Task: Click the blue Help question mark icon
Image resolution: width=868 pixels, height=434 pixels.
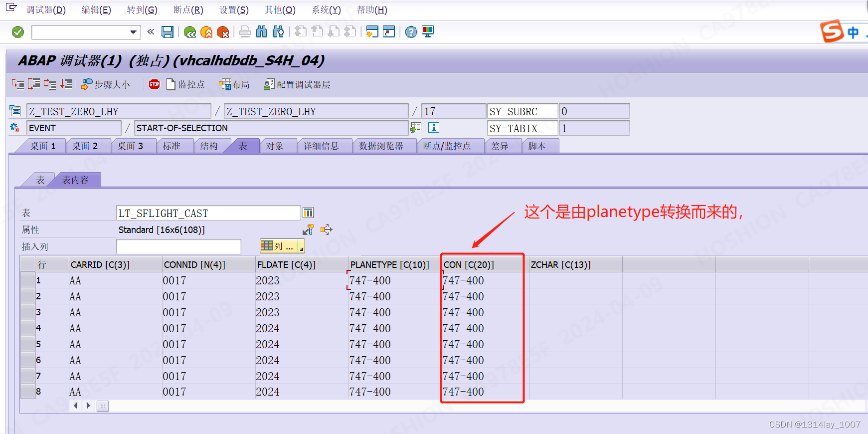Action: point(411,32)
